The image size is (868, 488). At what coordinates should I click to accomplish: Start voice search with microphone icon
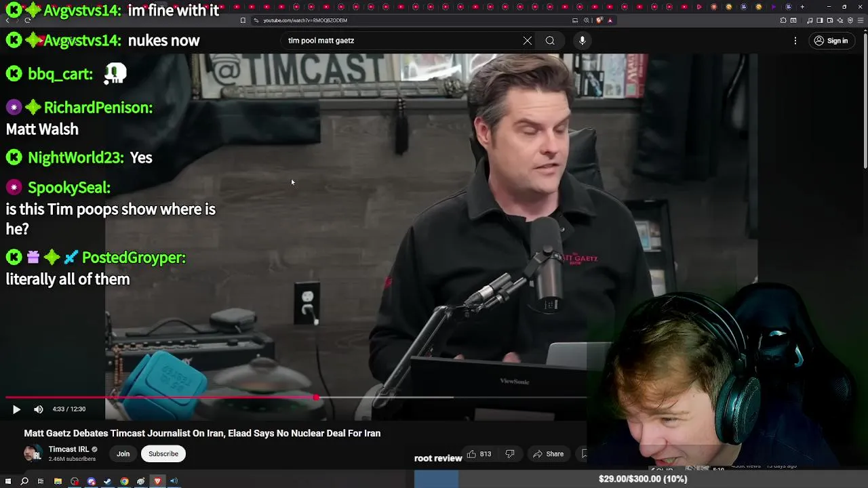(x=582, y=41)
